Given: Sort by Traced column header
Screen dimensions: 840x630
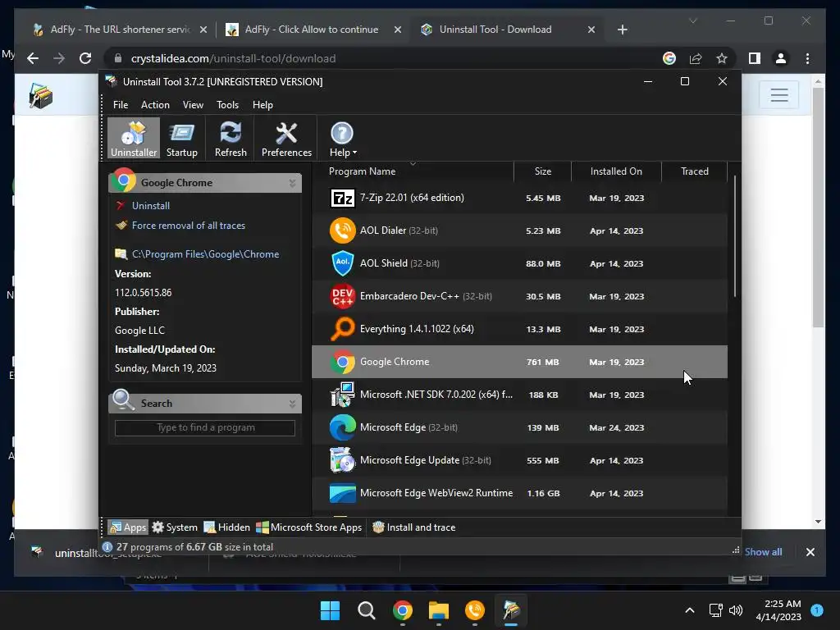Looking at the screenshot, I should tap(694, 171).
